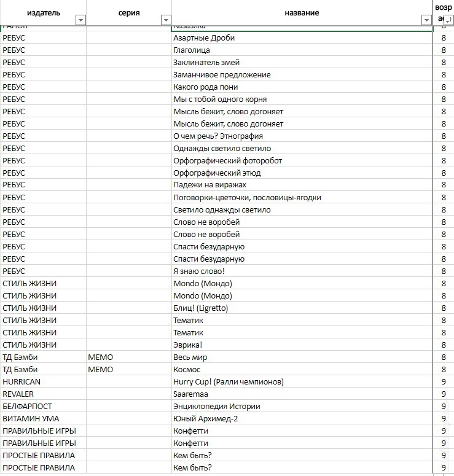
Task: Click ТД Бэмби publisher in Космос row
Action: point(44,370)
